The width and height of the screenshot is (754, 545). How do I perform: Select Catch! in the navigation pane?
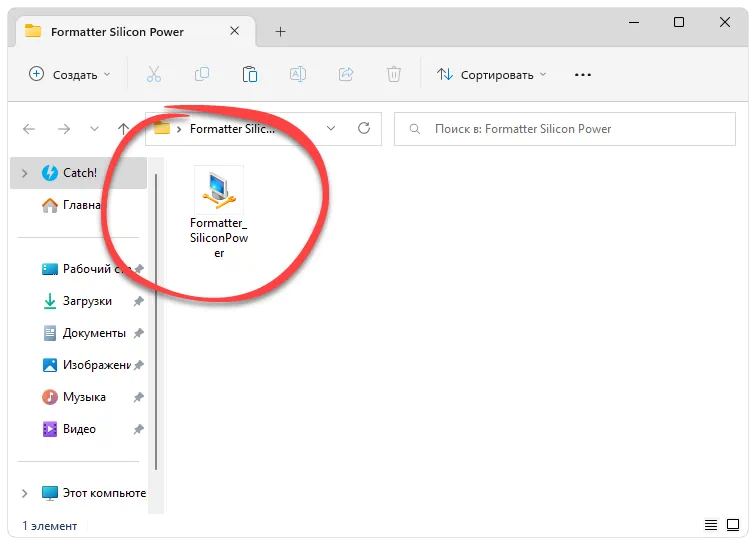coord(78,173)
